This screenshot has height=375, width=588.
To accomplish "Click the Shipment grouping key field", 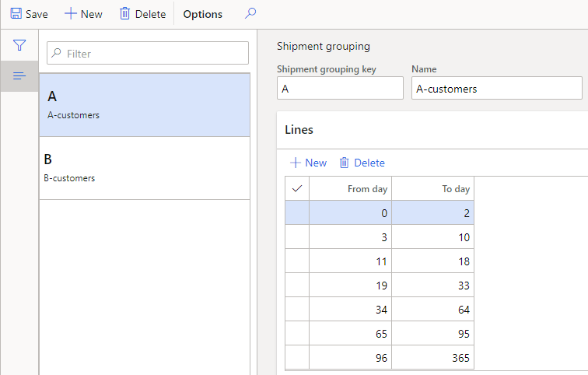I will coord(340,88).
